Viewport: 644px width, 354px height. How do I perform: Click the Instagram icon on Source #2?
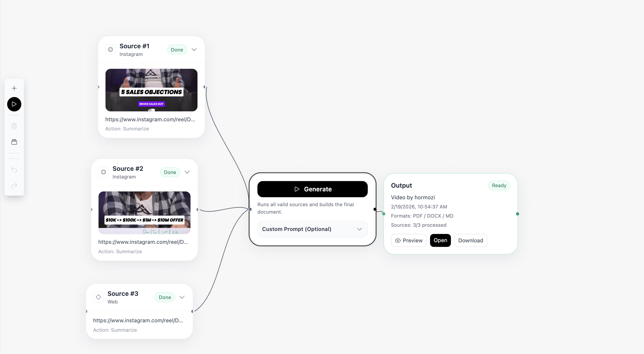tap(103, 172)
